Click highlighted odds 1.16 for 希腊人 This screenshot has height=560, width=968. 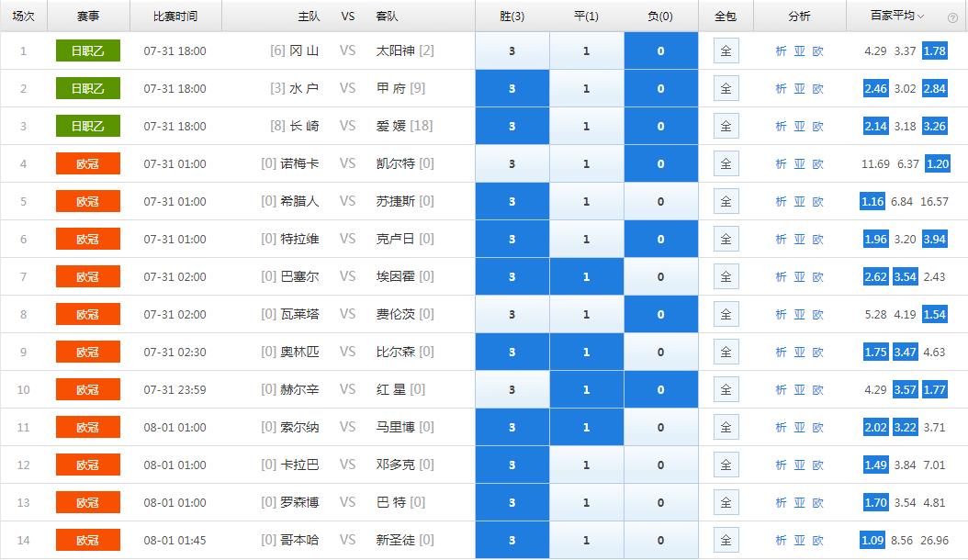[872, 201]
